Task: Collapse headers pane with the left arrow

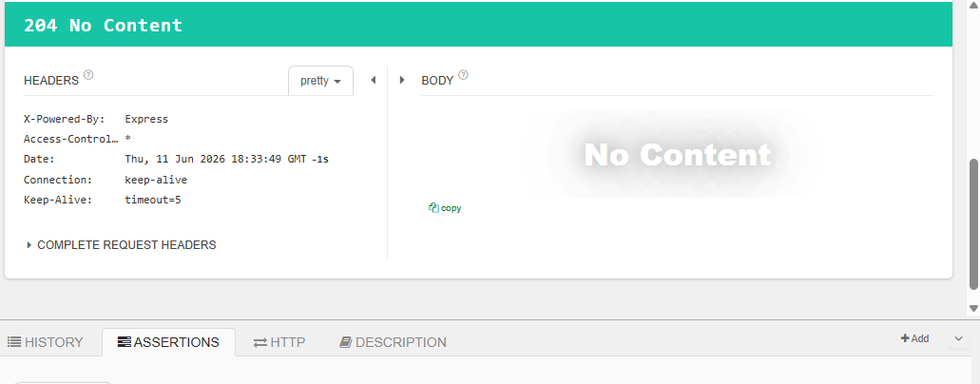Action: click(374, 80)
